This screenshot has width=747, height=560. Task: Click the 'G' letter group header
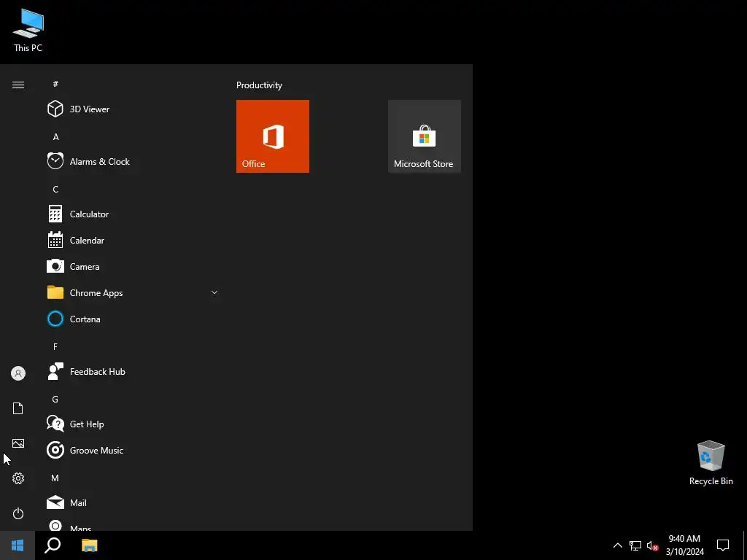click(x=55, y=400)
